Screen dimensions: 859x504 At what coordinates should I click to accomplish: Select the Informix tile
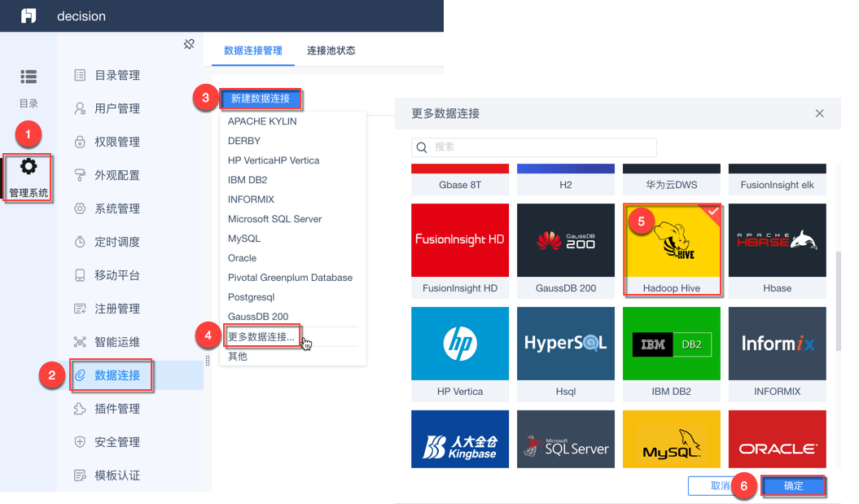click(778, 354)
